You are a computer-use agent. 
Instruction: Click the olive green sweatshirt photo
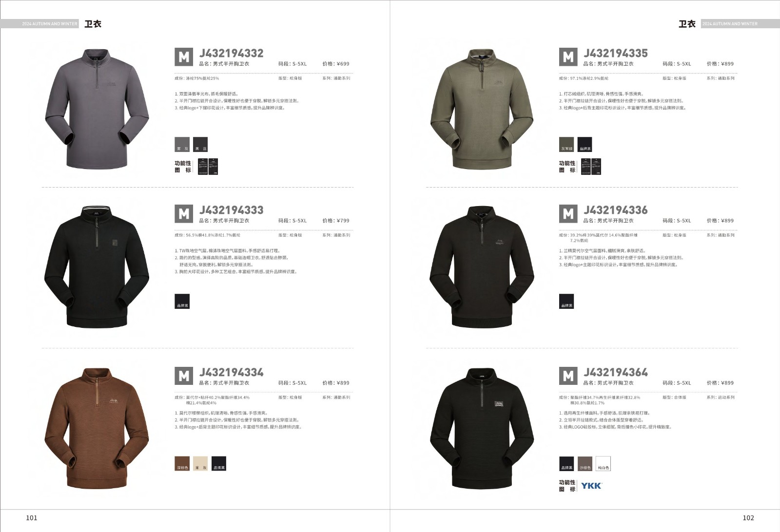(482, 109)
